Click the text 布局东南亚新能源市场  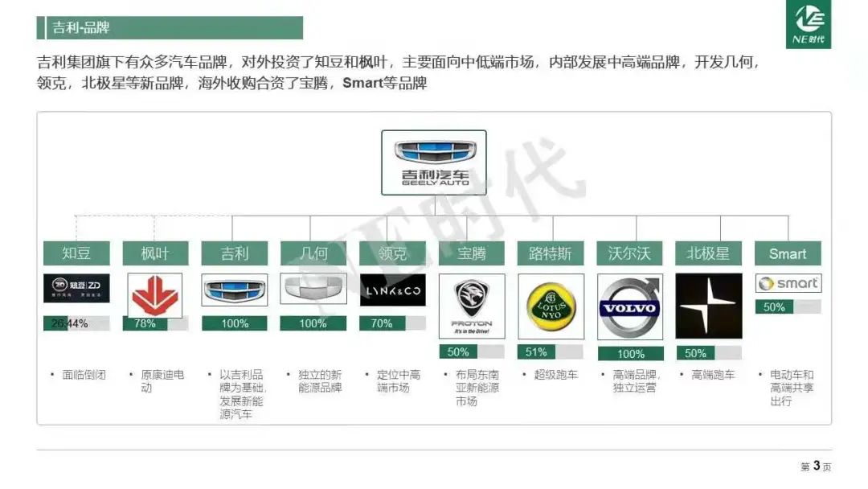pyautogui.click(x=477, y=388)
